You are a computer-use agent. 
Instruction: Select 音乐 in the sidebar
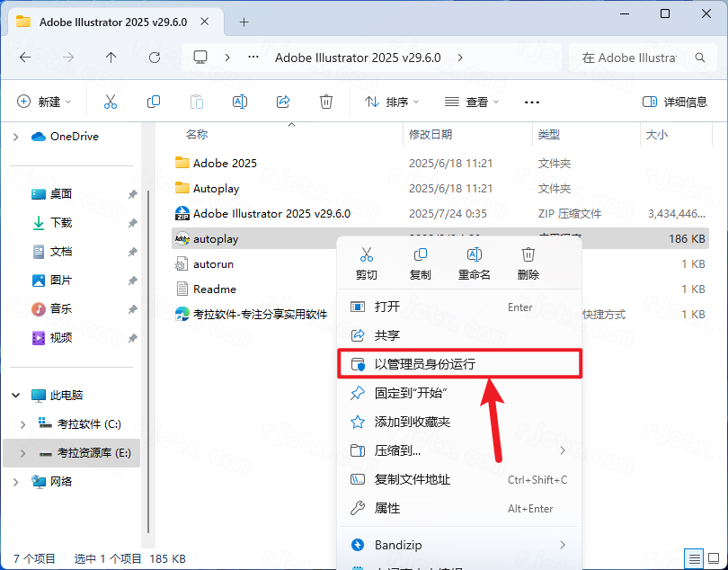[x=60, y=309]
